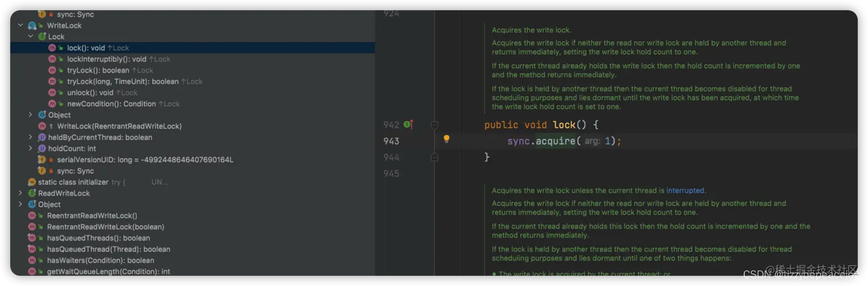Select the sync: Sync field below serialVersionUID
This screenshot has height=286, width=868.
192,171
